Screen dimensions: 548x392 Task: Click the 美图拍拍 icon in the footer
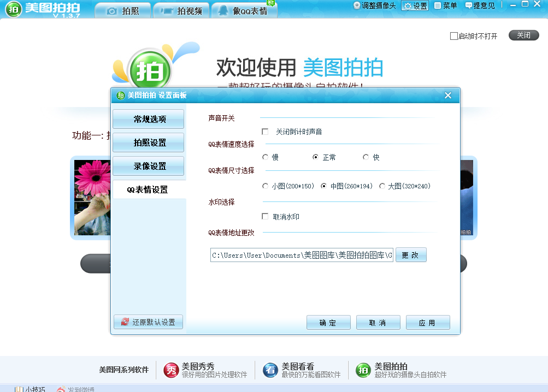pyautogui.click(x=363, y=370)
